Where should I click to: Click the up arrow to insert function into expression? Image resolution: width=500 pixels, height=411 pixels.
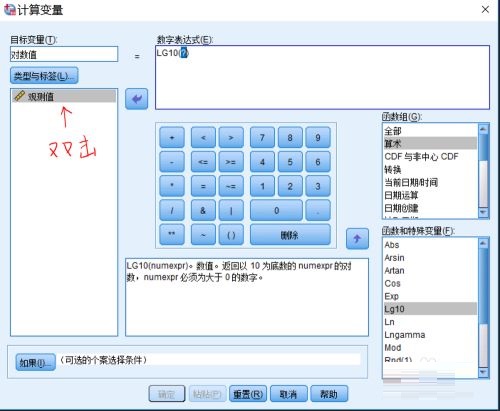357,239
